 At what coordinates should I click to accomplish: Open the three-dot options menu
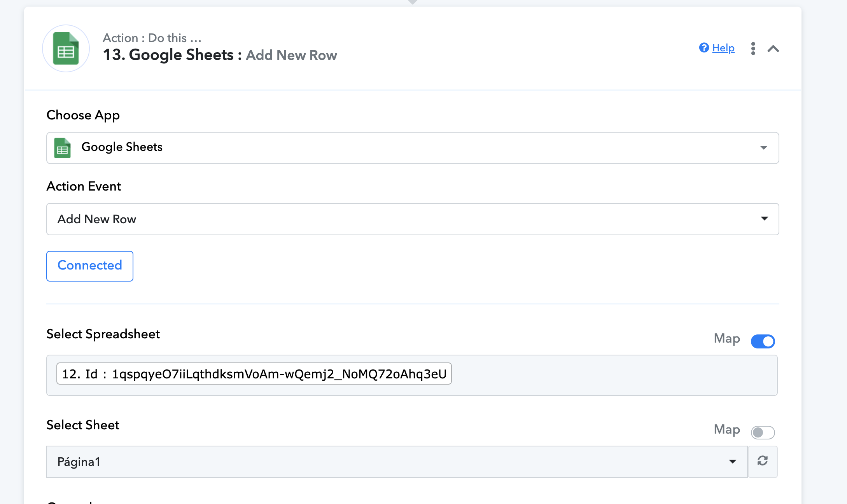753,49
